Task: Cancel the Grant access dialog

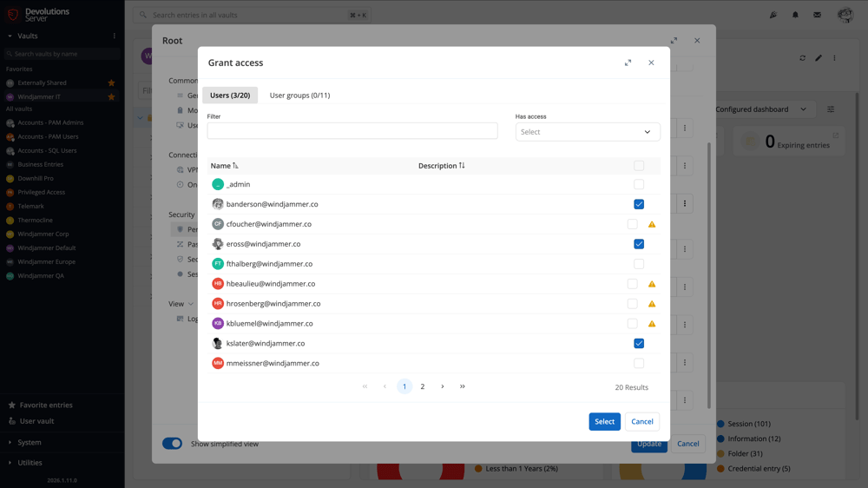Action: click(642, 421)
